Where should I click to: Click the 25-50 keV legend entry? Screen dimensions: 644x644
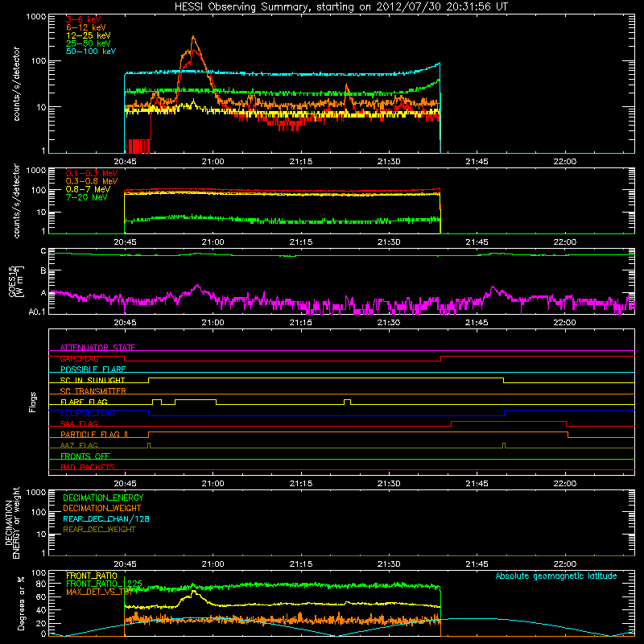(x=88, y=43)
